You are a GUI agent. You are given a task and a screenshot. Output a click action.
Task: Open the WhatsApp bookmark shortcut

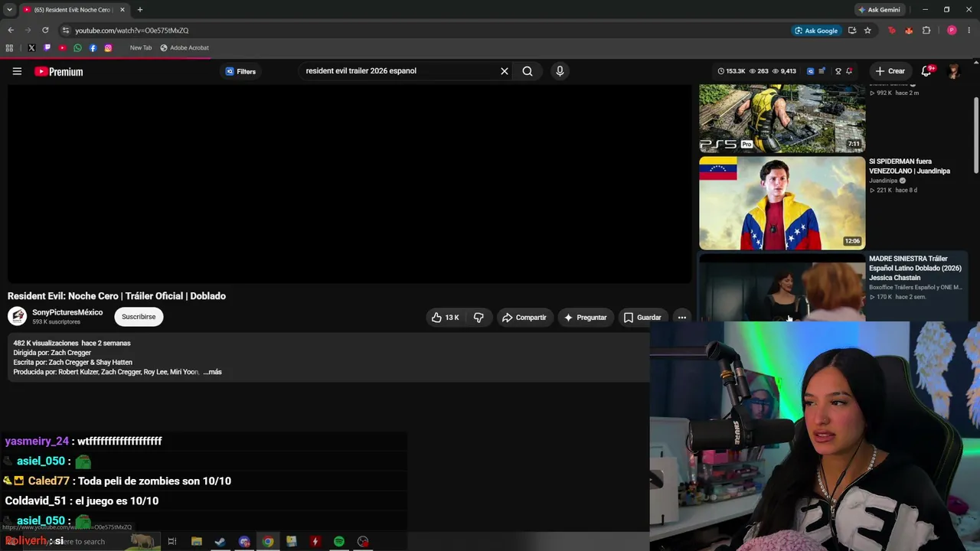[77, 47]
